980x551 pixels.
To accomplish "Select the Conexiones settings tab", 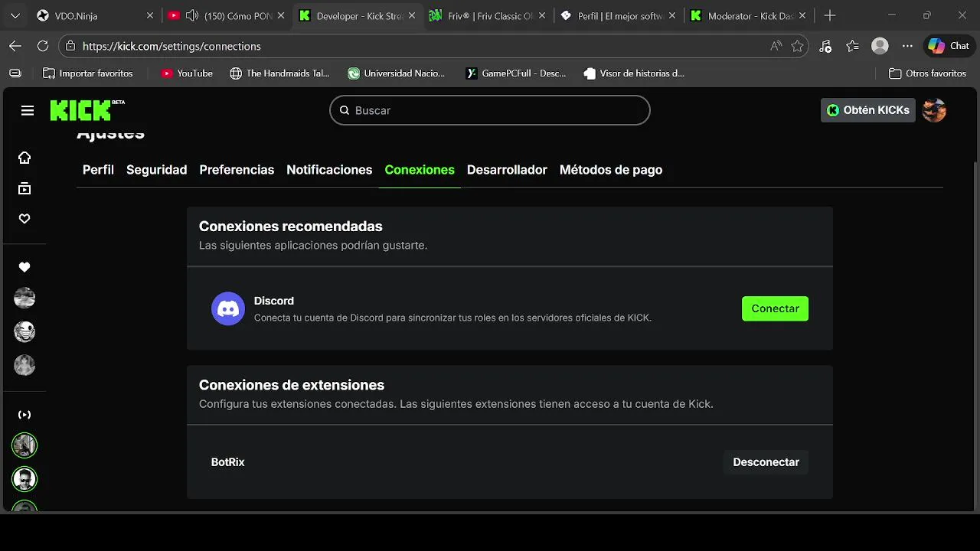I will 420,170.
